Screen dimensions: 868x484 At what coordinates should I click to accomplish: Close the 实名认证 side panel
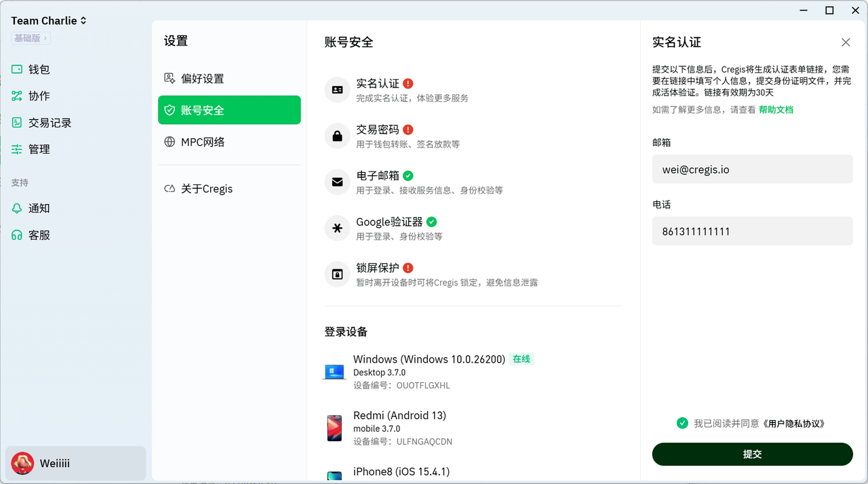coord(846,42)
